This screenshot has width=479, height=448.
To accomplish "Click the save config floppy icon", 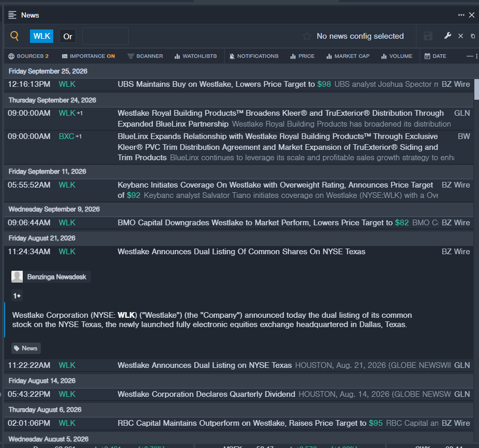I will (428, 36).
